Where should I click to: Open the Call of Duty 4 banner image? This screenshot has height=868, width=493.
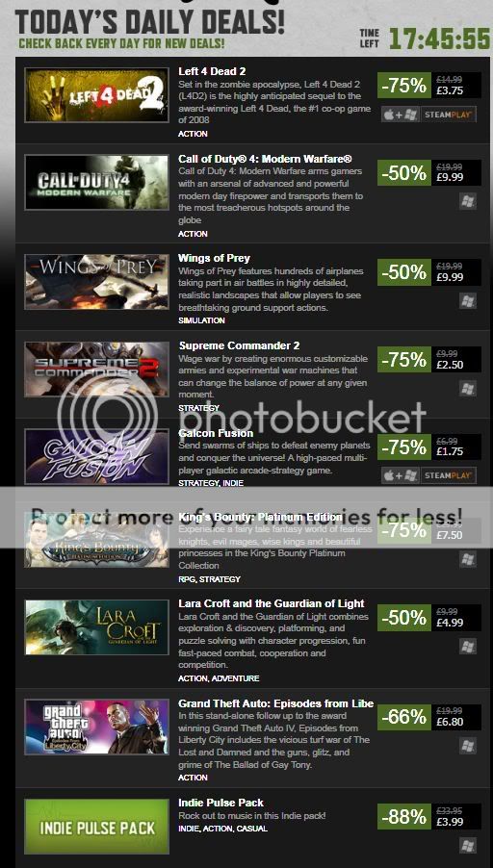coord(96,182)
